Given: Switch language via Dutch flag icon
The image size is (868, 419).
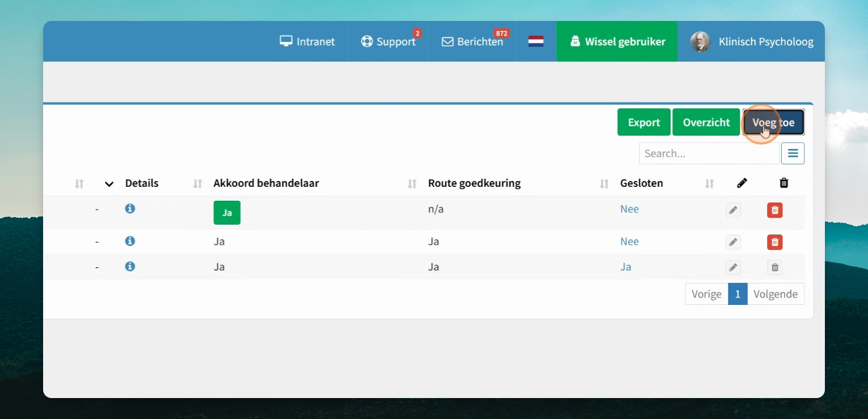Looking at the screenshot, I should click(x=536, y=41).
